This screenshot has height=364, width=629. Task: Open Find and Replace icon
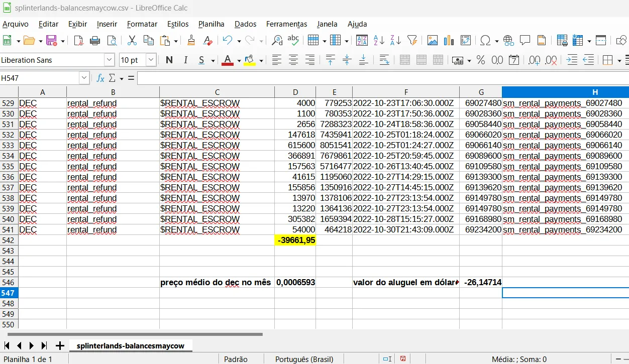pyautogui.click(x=277, y=41)
